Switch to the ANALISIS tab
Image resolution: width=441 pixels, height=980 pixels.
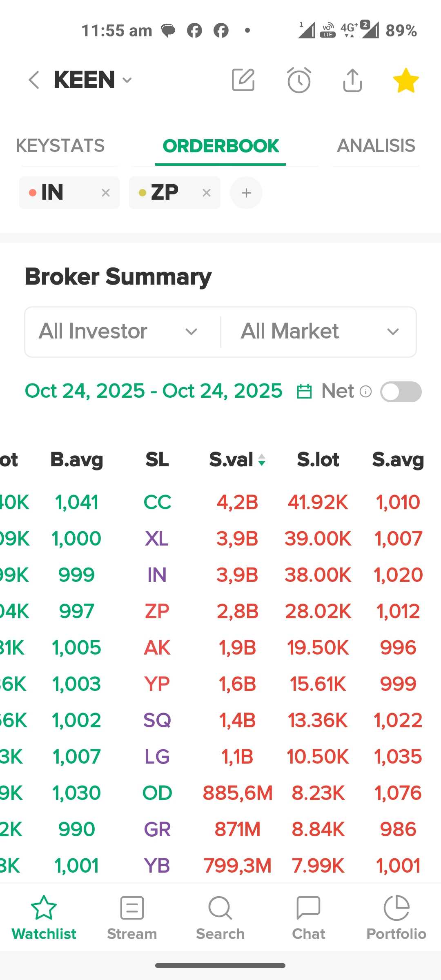point(376,146)
